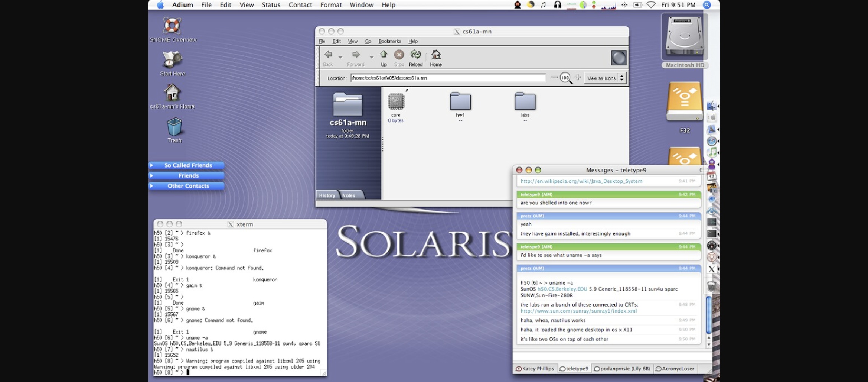
Task: Open the core file in cs61a-mn window
Action: click(x=396, y=101)
